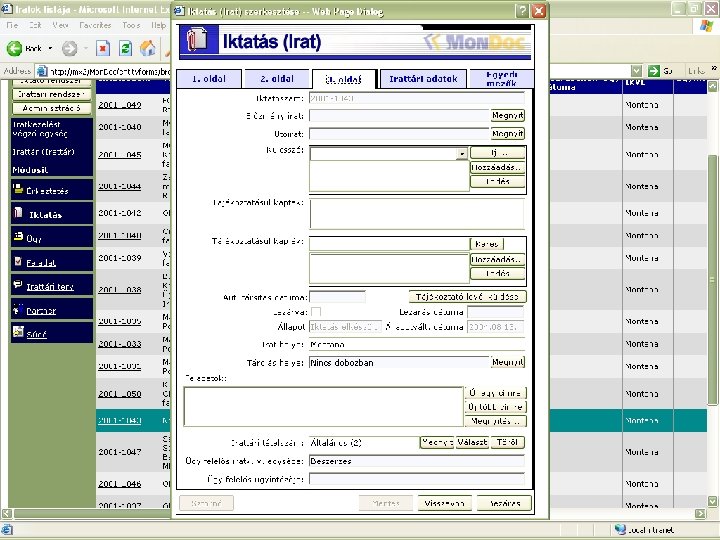
Task: Open the Küldő combo box dropdown arrow
Action: (x=462, y=154)
